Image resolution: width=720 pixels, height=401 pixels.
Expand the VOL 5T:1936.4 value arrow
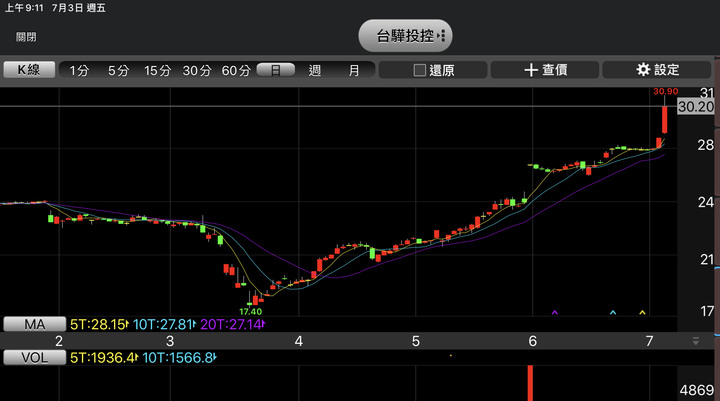tap(136, 358)
